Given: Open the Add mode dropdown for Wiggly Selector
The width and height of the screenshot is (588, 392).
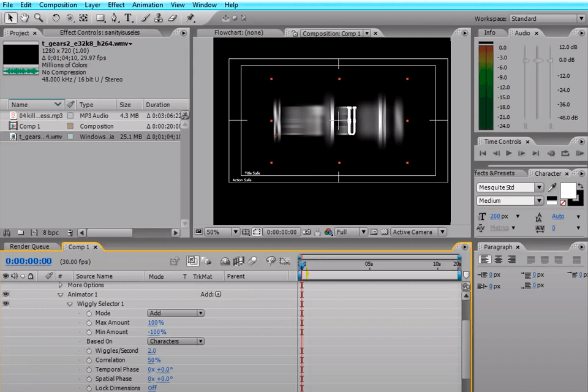Looking at the screenshot, I should 175,313.
